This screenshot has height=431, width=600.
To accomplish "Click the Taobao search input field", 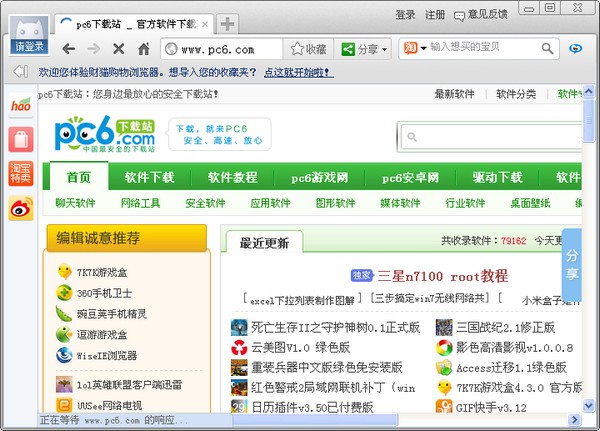I will (x=484, y=47).
